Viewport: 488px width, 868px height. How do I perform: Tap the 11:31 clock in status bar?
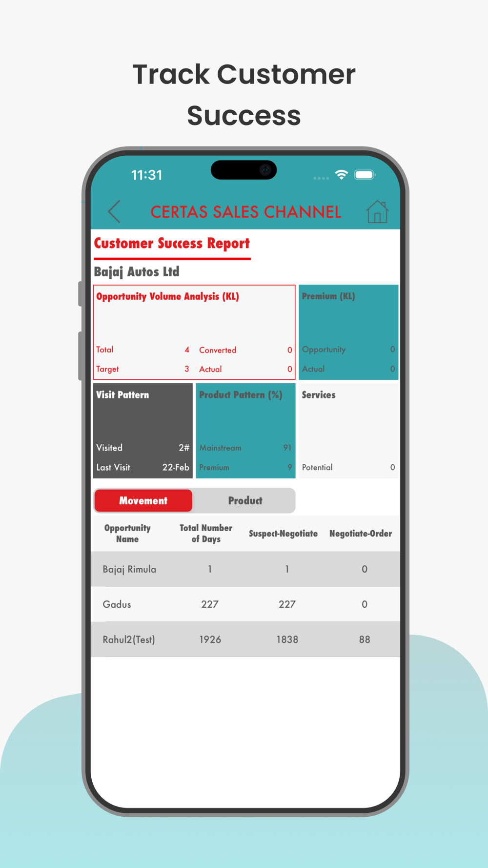[x=146, y=175]
